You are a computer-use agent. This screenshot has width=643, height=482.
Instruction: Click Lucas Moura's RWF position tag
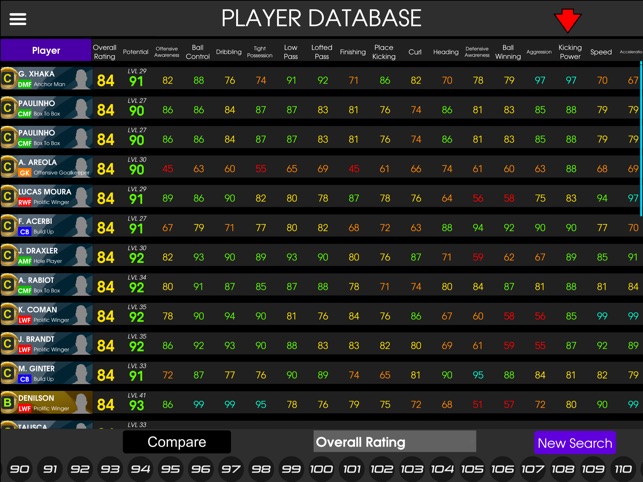click(x=25, y=202)
